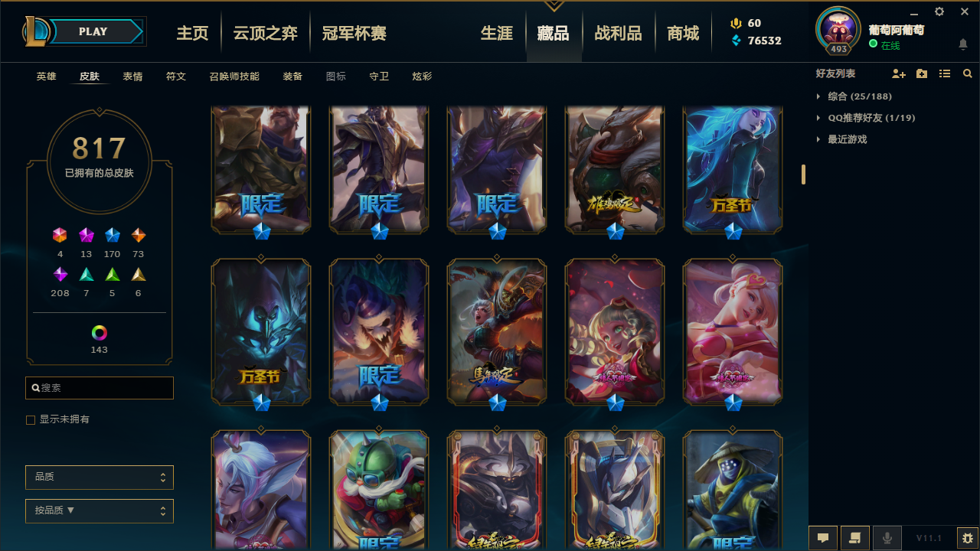Screen dimensions: 980x551
Task: Click the summoner profile avatar
Action: [x=839, y=29]
